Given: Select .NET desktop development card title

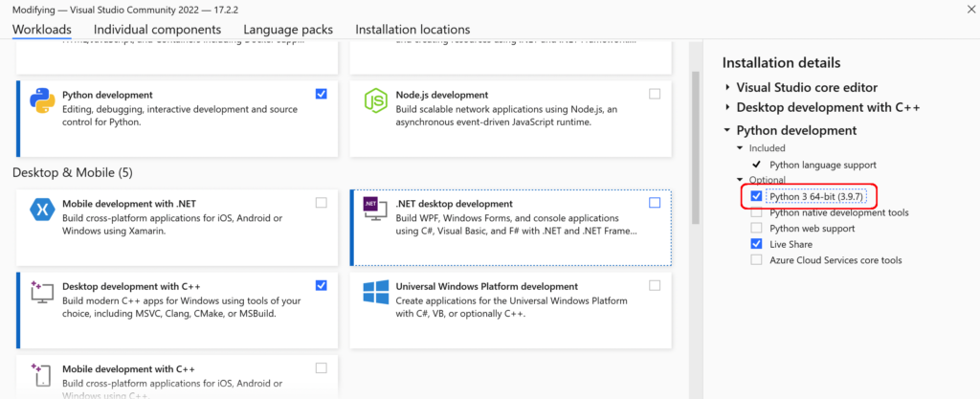Looking at the screenshot, I should [455, 204].
